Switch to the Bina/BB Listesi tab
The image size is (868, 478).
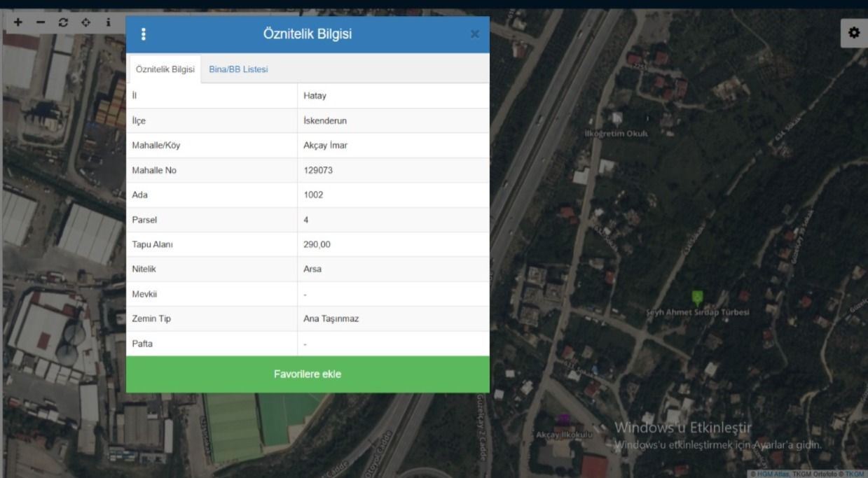click(238, 69)
